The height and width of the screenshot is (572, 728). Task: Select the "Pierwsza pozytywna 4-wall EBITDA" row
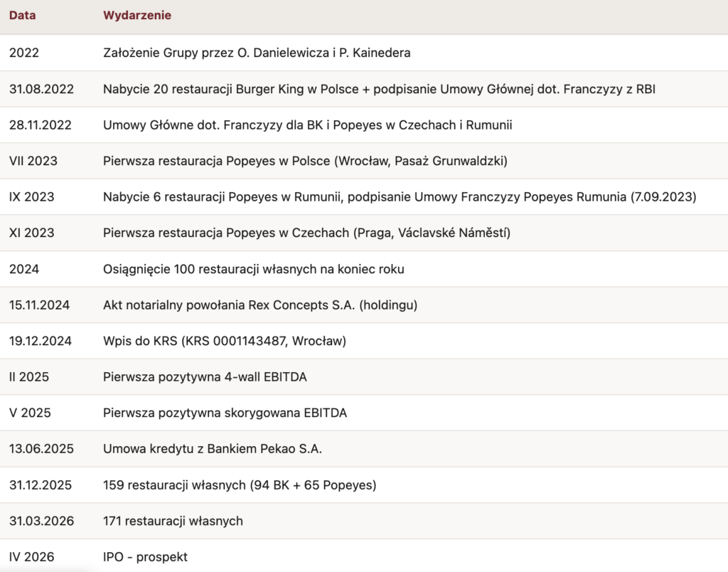click(205, 377)
